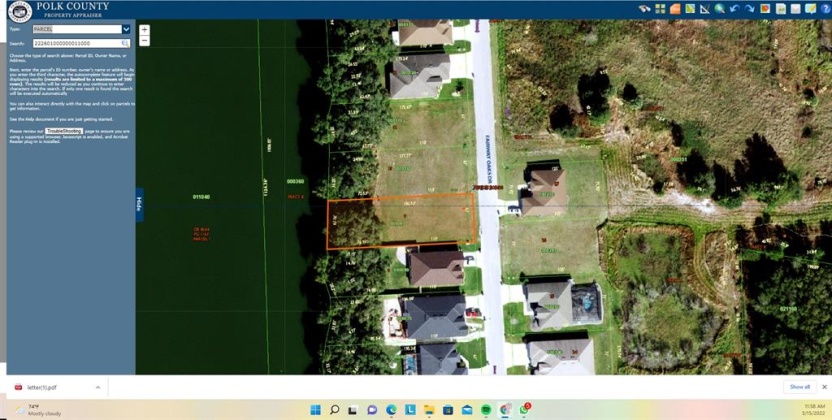The width and height of the screenshot is (832, 420).
Task: Click the parcel ID search input field
Action: click(76, 43)
